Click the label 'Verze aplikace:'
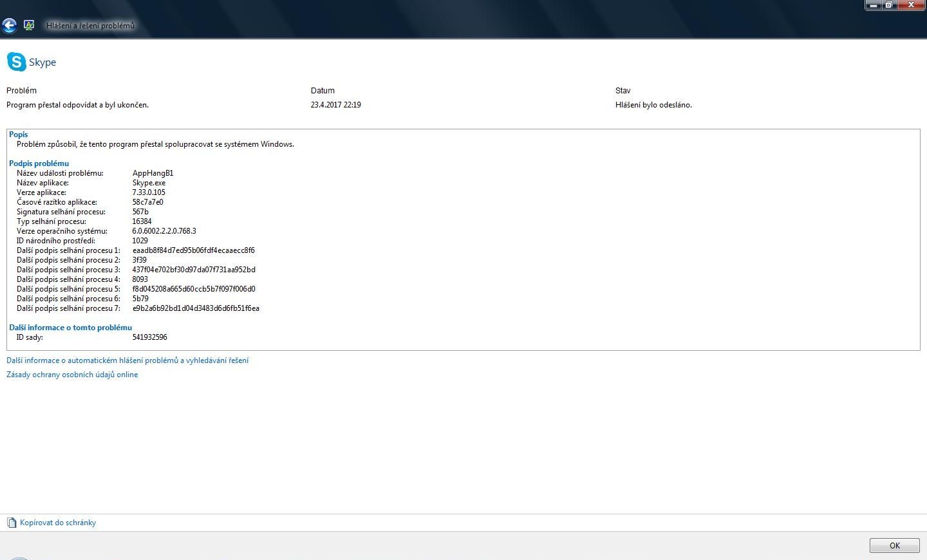The width and height of the screenshot is (927, 560). coord(41,192)
